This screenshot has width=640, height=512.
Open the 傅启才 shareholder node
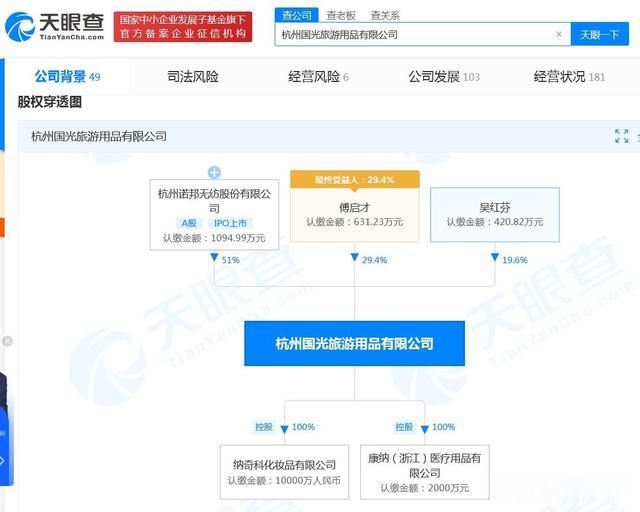coord(355,214)
